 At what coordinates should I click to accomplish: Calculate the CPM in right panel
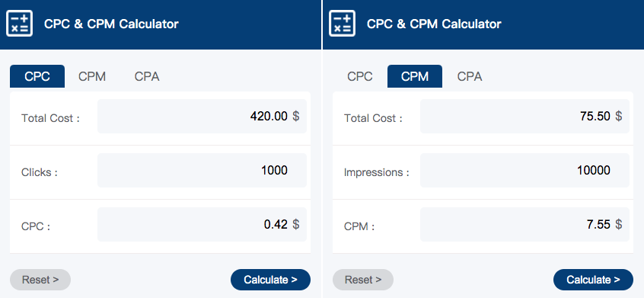tap(594, 280)
